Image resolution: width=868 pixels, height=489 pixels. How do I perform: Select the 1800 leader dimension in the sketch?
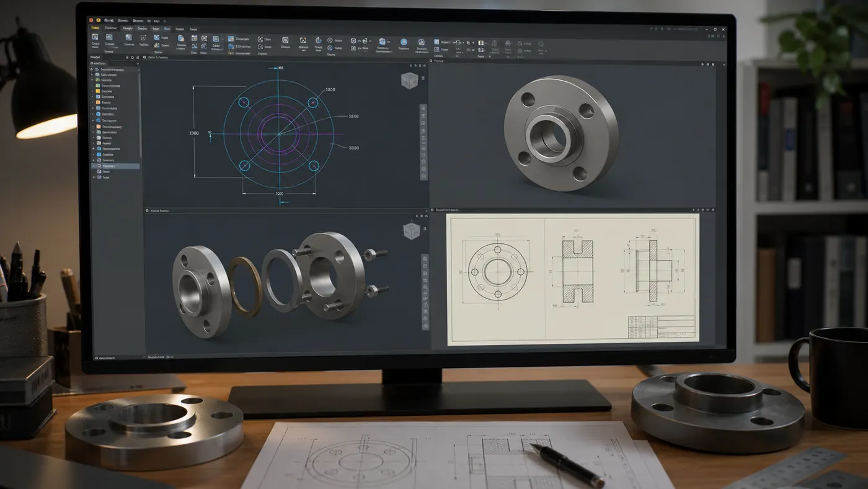pos(329,89)
